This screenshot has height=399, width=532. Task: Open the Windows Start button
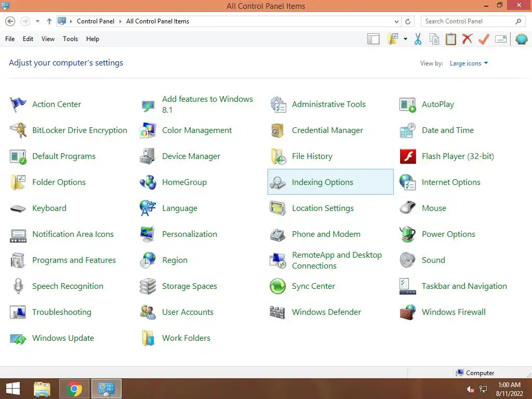(13, 389)
